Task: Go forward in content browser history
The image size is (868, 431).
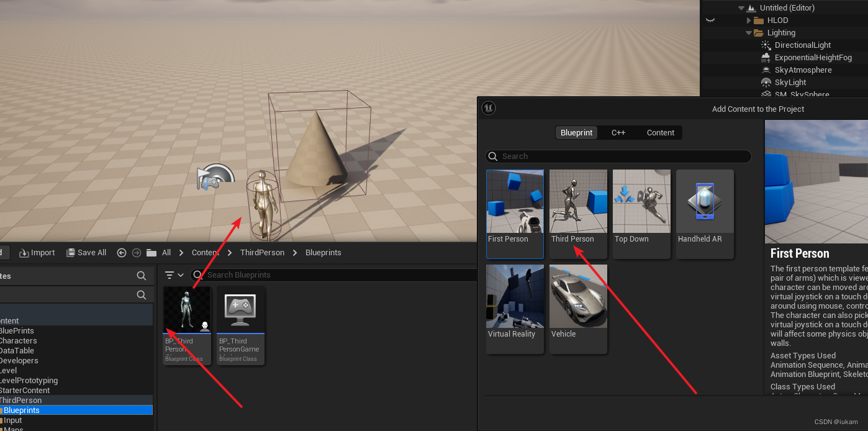Action: [137, 253]
